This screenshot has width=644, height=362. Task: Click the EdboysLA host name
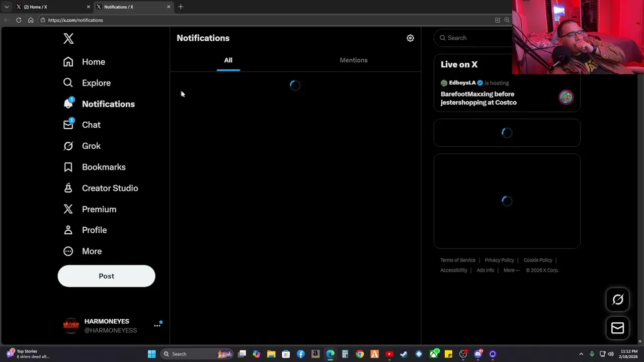click(462, 83)
